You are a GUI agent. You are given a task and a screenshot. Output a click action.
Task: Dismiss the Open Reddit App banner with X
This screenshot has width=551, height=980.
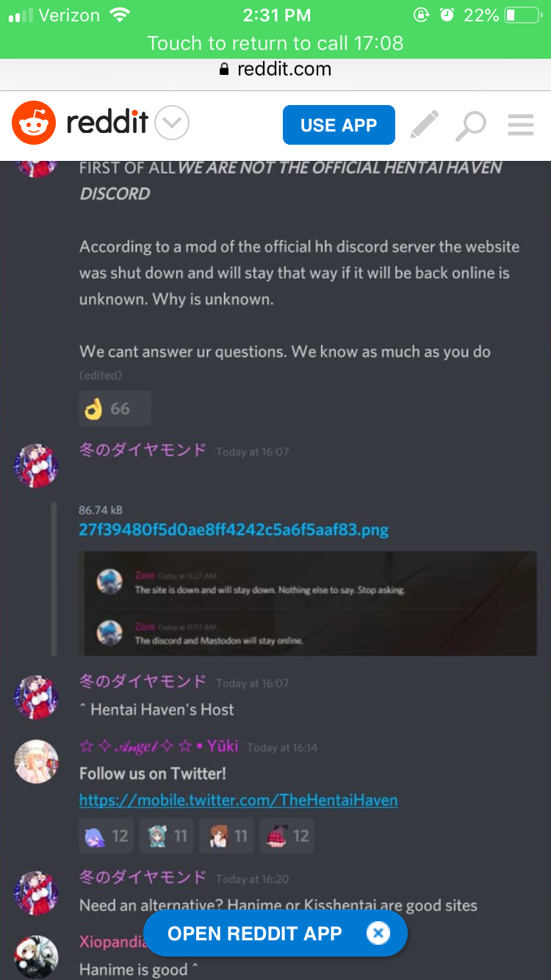pyautogui.click(x=378, y=934)
